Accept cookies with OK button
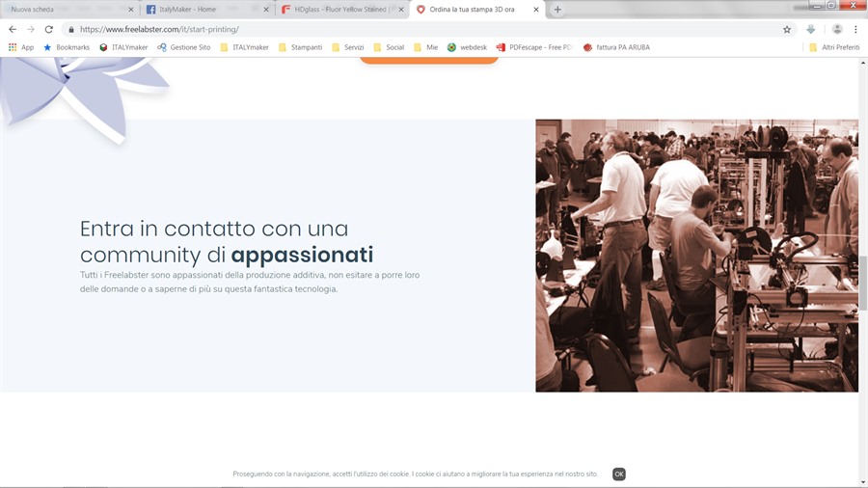The height and width of the screenshot is (488, 868). [x=619, y=474]
